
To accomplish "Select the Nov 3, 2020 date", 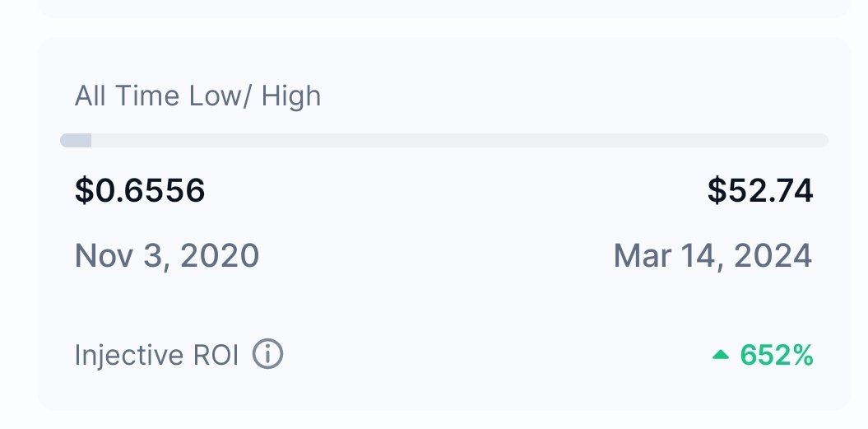I will 167,256.
